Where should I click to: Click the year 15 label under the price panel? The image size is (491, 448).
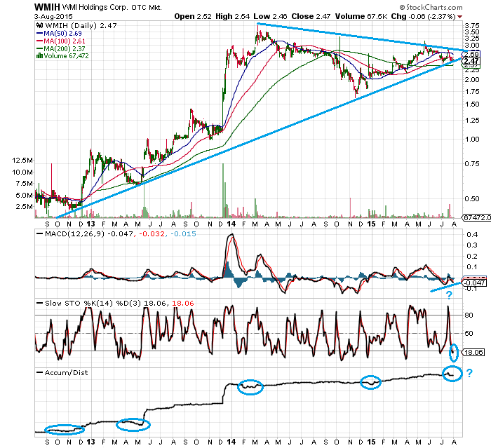coord(371,224)
